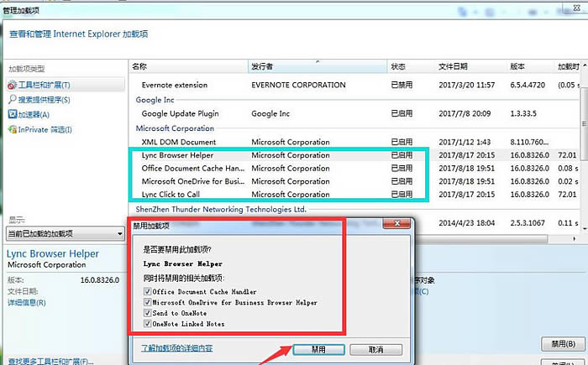Image resolution: width=588 pixels, height=365 pixels.
Task: Open the 当前已加载的加载项 dropdown
Action: pyautogui.click(x=66, y=234)
